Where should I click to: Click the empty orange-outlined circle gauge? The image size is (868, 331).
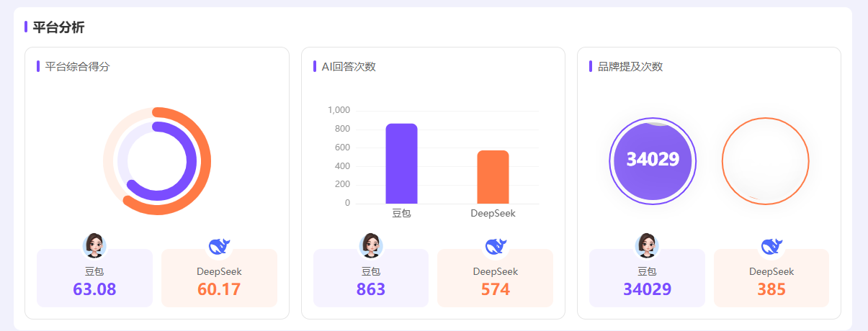point(765,160)
